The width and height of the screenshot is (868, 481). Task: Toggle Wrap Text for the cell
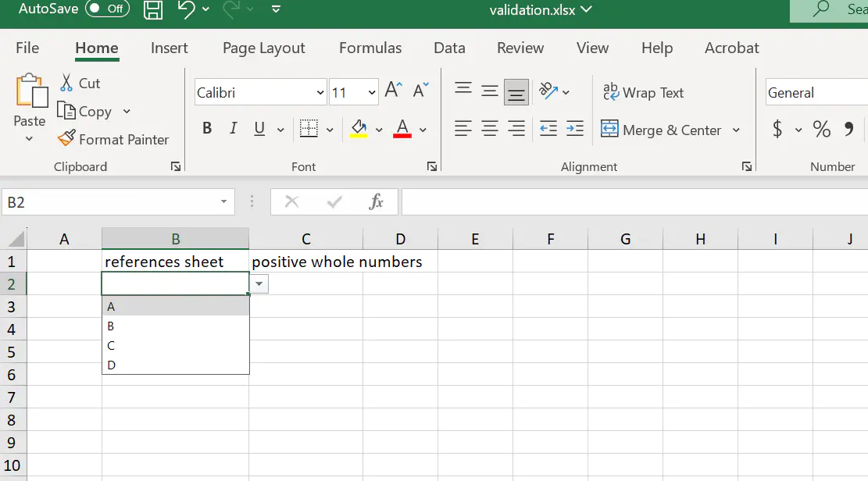(643, 92)
